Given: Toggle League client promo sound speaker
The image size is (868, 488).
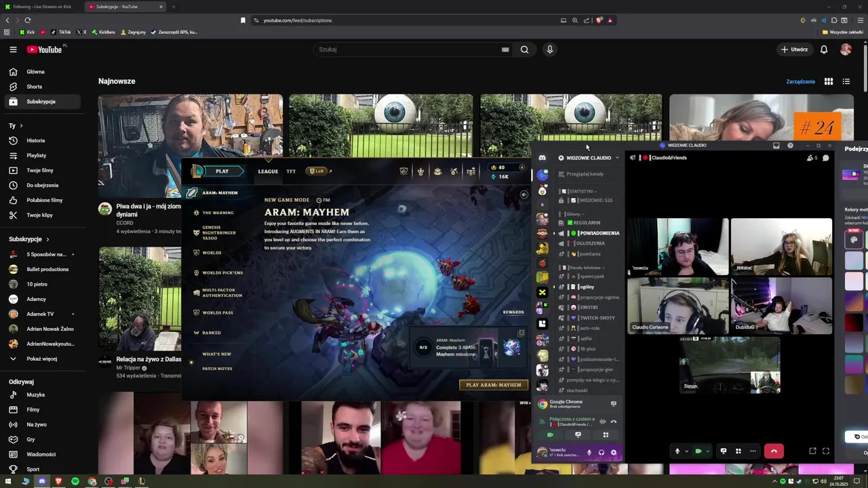Looking at the screenshot, I should 524,195.
